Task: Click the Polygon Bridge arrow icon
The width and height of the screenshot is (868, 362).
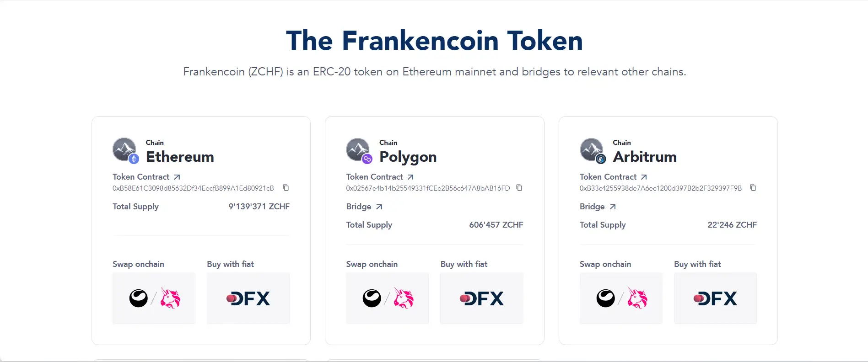Action: click(x=379, y=207)
